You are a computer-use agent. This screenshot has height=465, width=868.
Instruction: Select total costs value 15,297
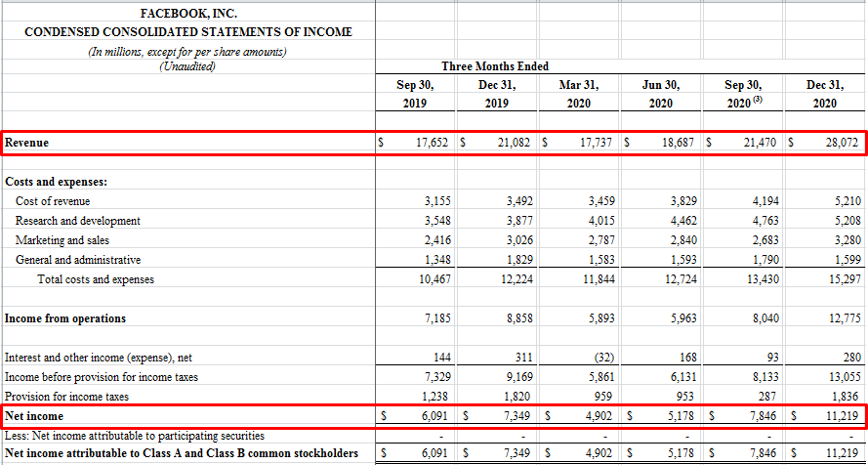(846, 279)
